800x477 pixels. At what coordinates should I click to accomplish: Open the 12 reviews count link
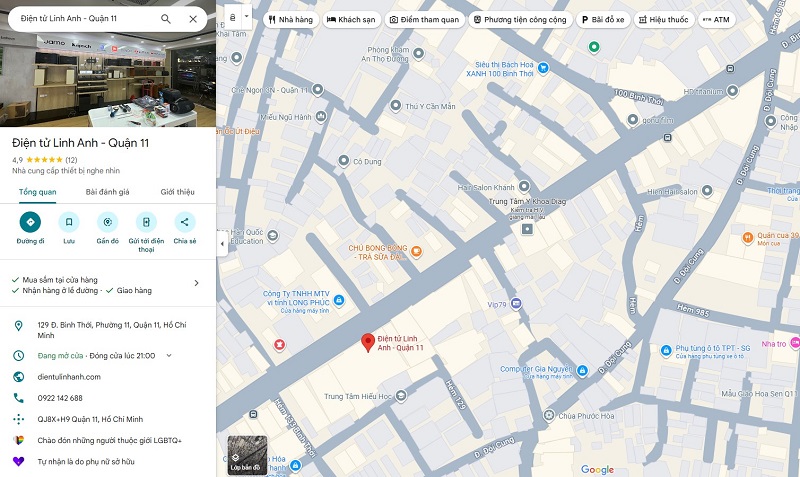[x=71, y=160]
